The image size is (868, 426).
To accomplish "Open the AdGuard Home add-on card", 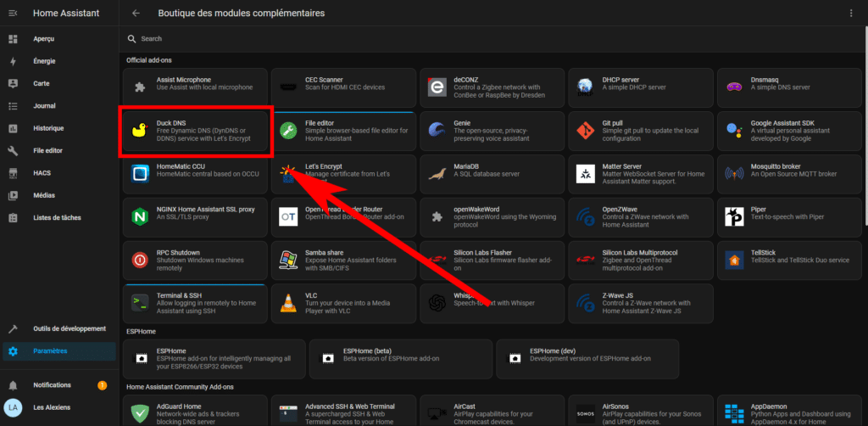I will 195,411.
